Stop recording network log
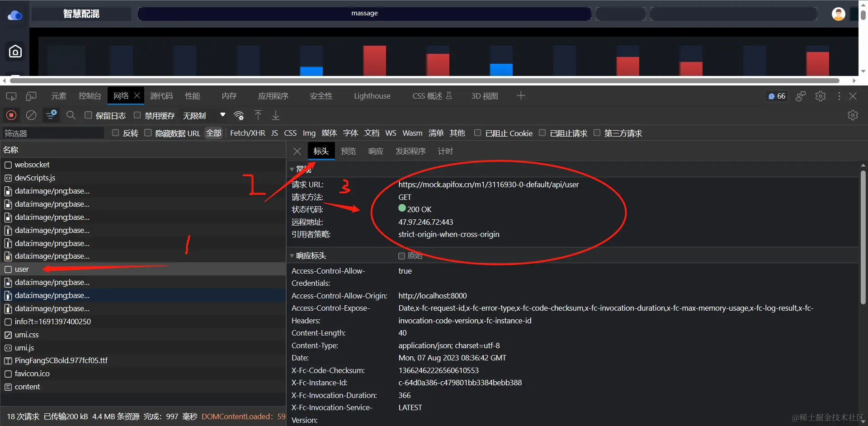The height and width of the screenshot is (426, 868). click(x=11, y=115)
